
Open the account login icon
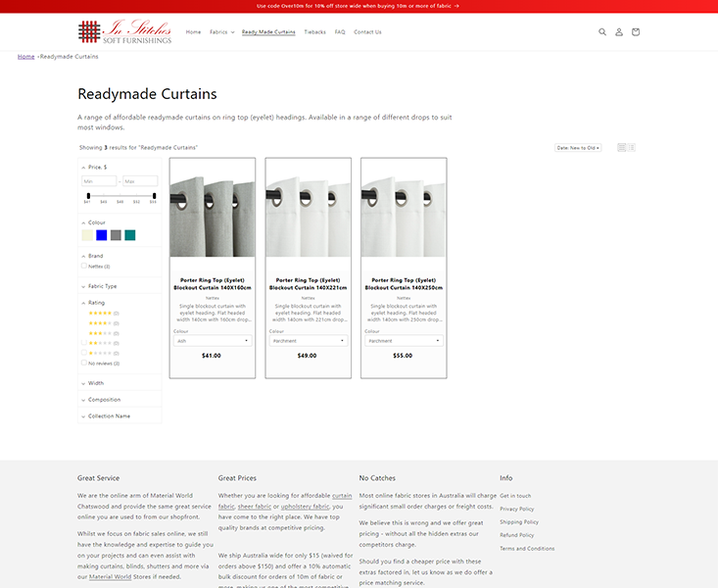click(619, 32)
